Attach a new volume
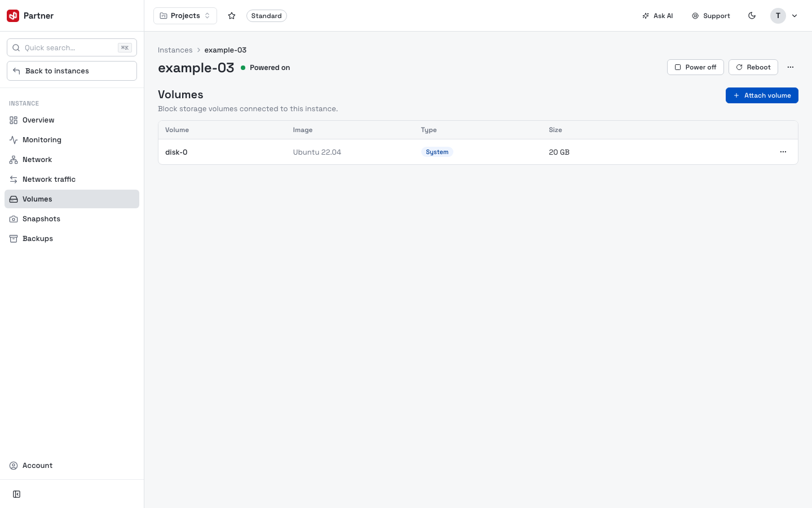This screenshot has width=812, height=508. click(x=762, y=95)
